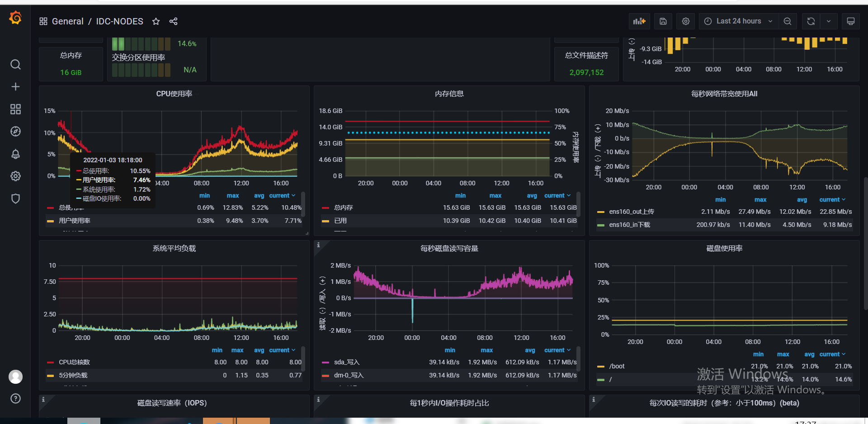Open the Help question mark icon
This screenshot has width=868, height=424.
[15, 399]
